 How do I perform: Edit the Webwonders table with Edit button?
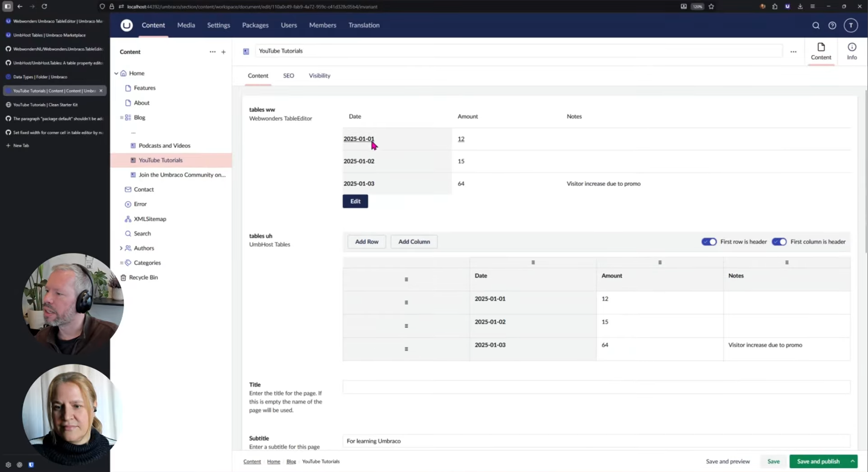(x=355, y=202)
